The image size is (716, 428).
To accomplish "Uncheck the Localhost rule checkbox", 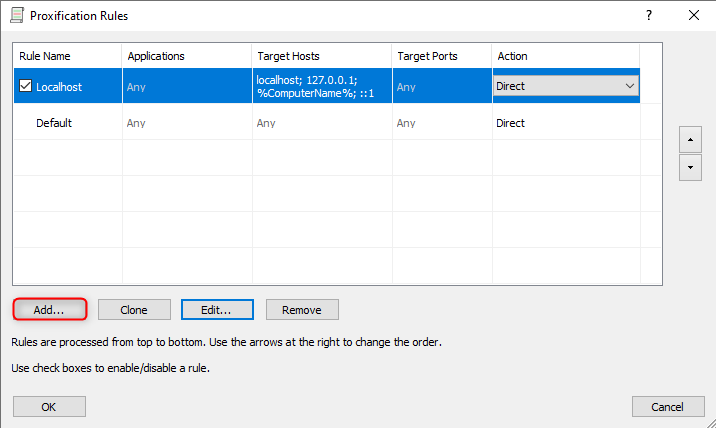I will [x=26, y=86].
